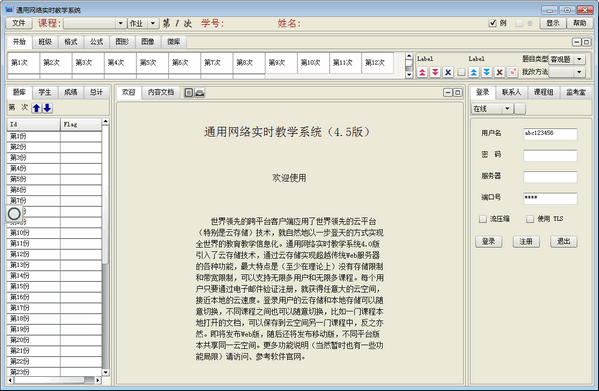Toggle the 流压缩 checkbox

point(483,219)
